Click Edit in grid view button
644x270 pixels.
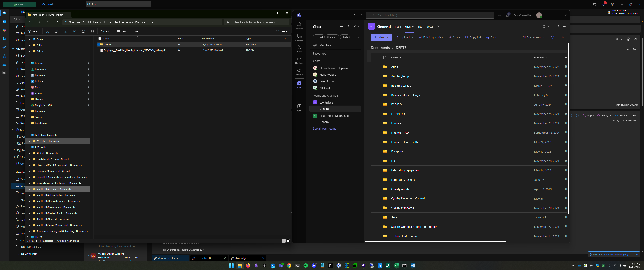click(x=431, y=37)
